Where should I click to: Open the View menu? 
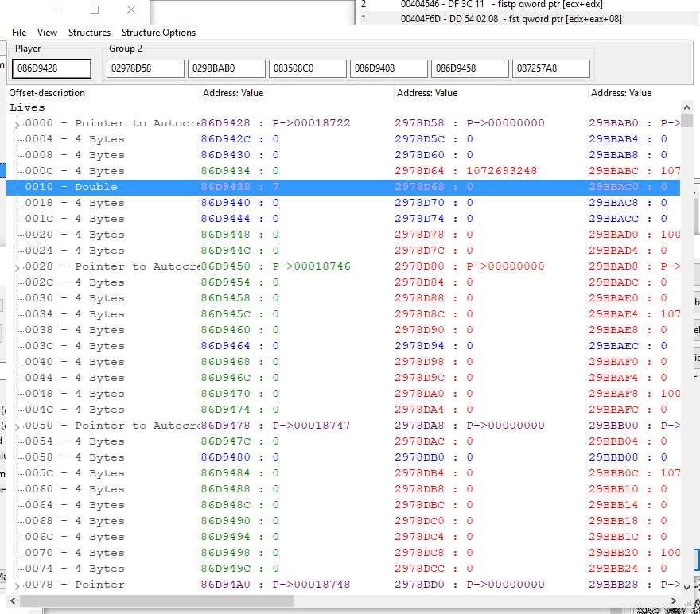pos(47,33)
